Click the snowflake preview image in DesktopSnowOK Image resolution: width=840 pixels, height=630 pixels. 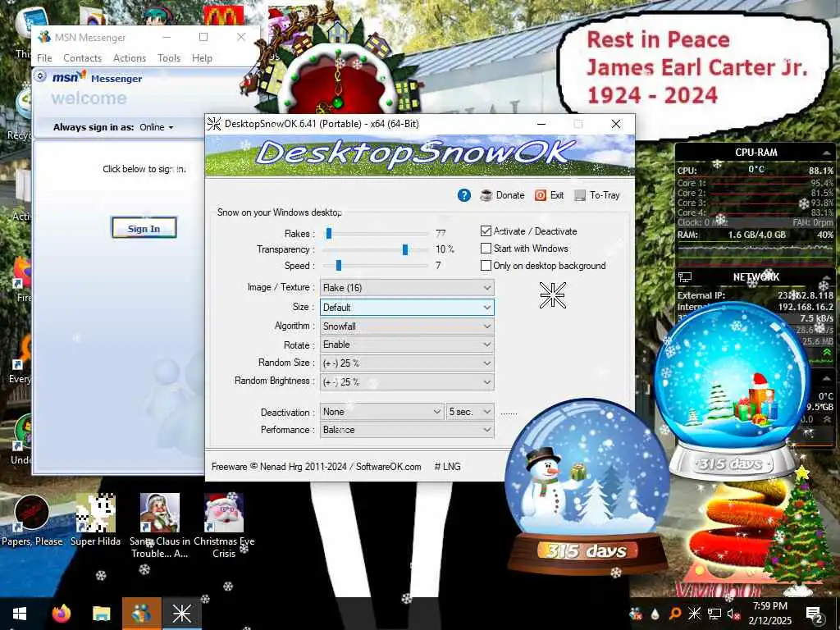[552, 295]
